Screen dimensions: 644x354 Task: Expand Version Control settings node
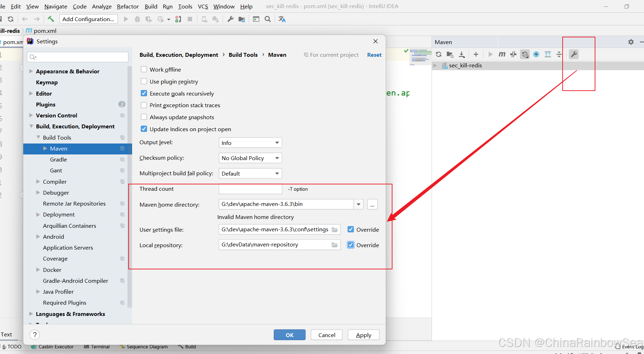31,115
